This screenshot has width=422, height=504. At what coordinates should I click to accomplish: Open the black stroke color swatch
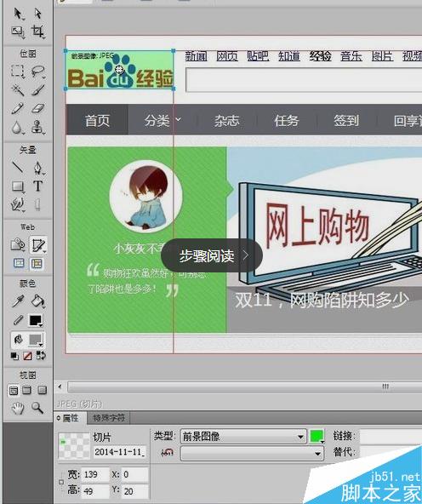[x=36, y=321]
